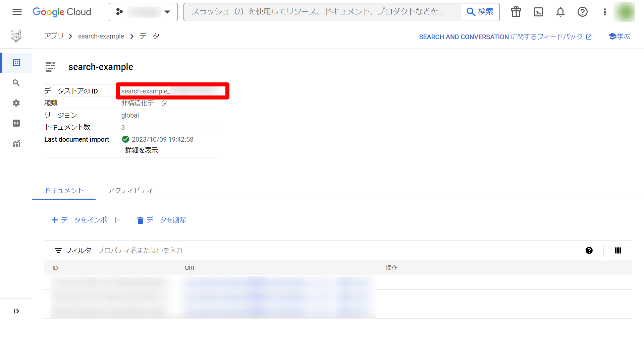Image resolution: width=644 pixels, height=338 pixels.
Task: Select the preview search icon in sidebar
Action: [x=16, y=83]
